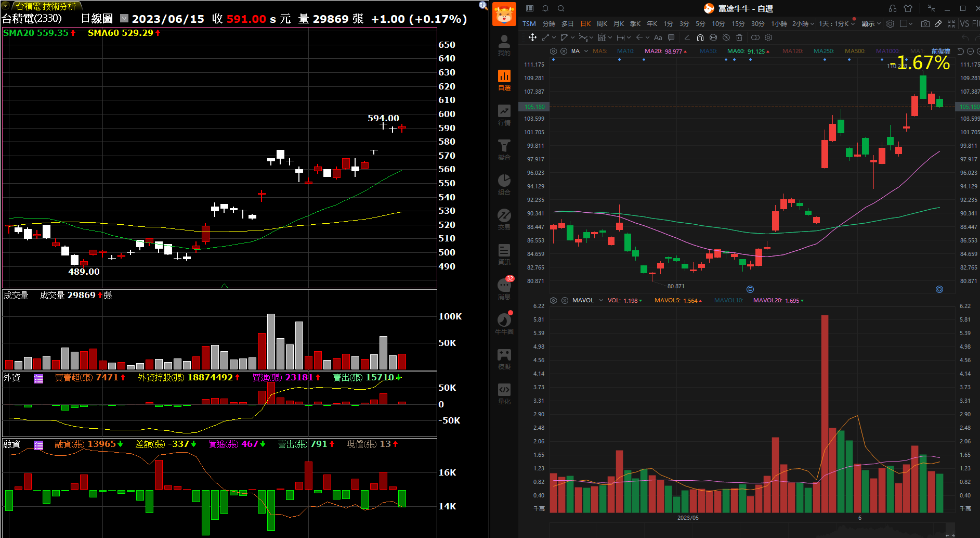Open chart settings gear in top toolbar
This screenshot has width=980, height=538.
tap(890, 24)
